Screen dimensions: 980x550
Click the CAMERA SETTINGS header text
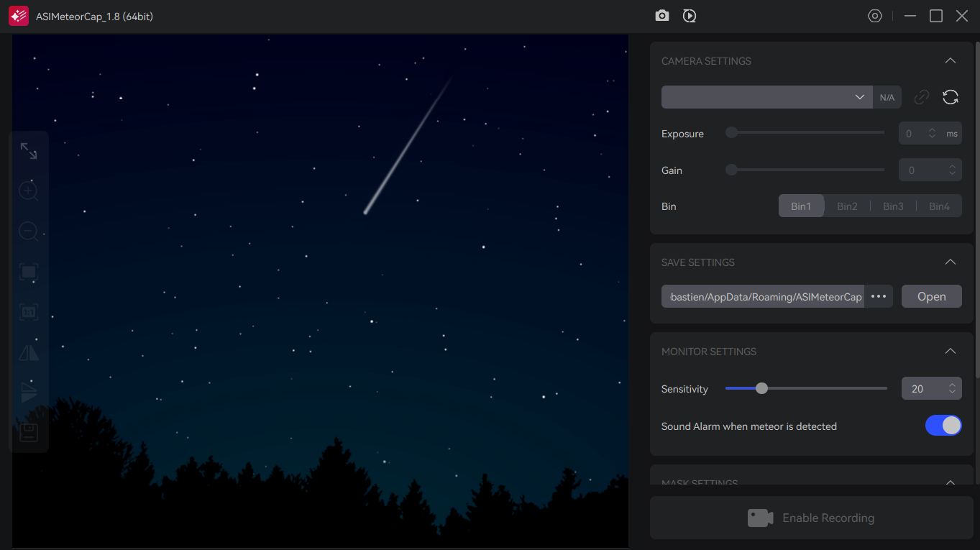706,61
